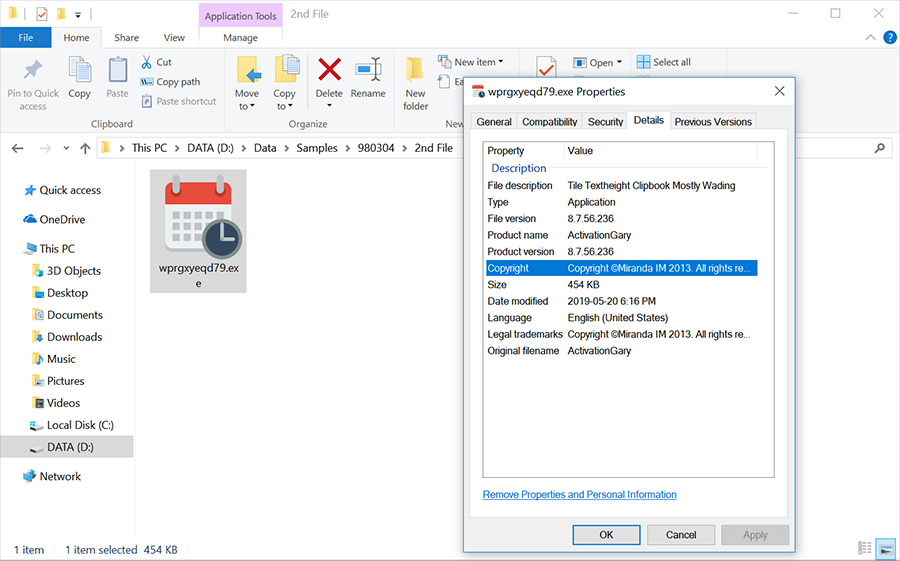Switch to Previous Versions tab

click(x=713, y=122)
